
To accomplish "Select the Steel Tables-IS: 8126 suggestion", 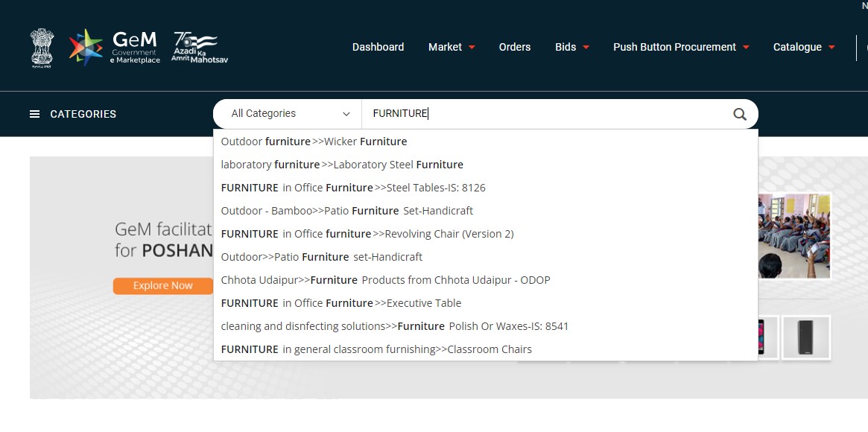I will pyautogui.click(x=353, y=188).
